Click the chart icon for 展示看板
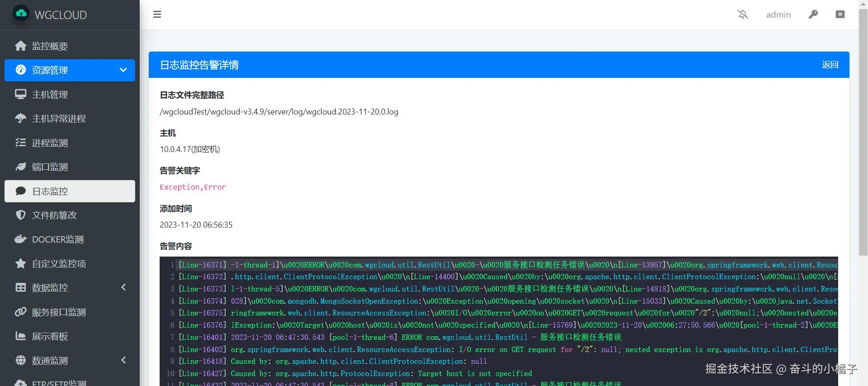 point(20,336)
